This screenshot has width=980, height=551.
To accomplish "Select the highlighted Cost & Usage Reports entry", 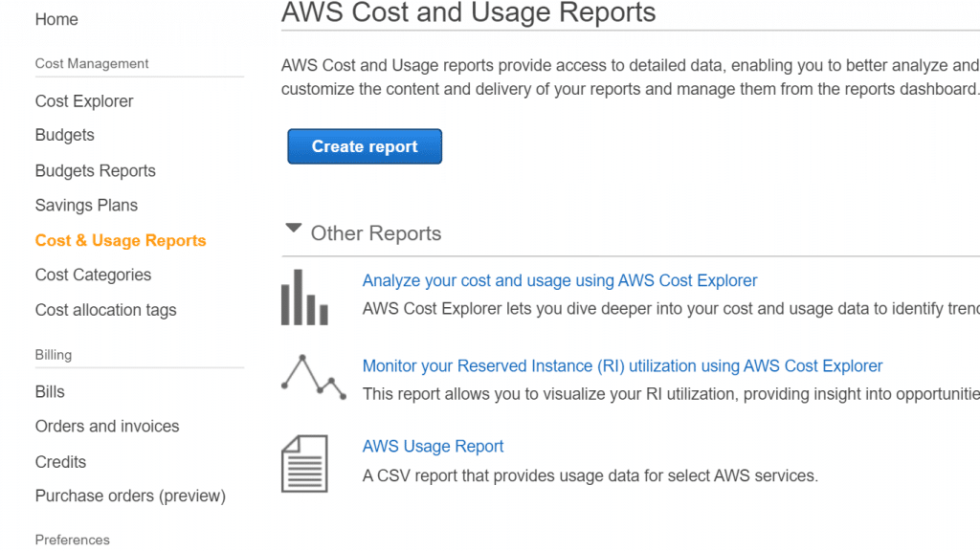I will click(121, 240).
